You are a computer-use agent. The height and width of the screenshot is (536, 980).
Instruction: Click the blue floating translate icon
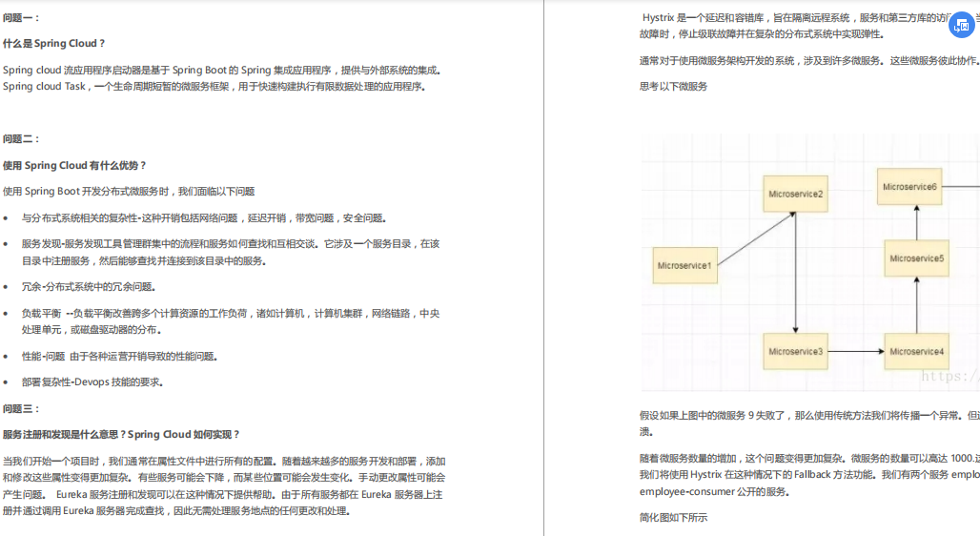[x=962, y=26]
